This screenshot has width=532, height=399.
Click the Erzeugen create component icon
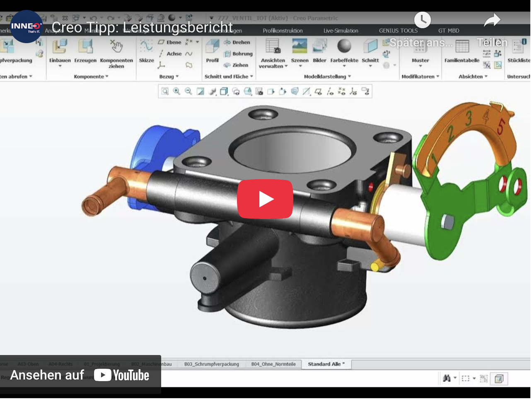pyautogui.click(x=85, y=46)
